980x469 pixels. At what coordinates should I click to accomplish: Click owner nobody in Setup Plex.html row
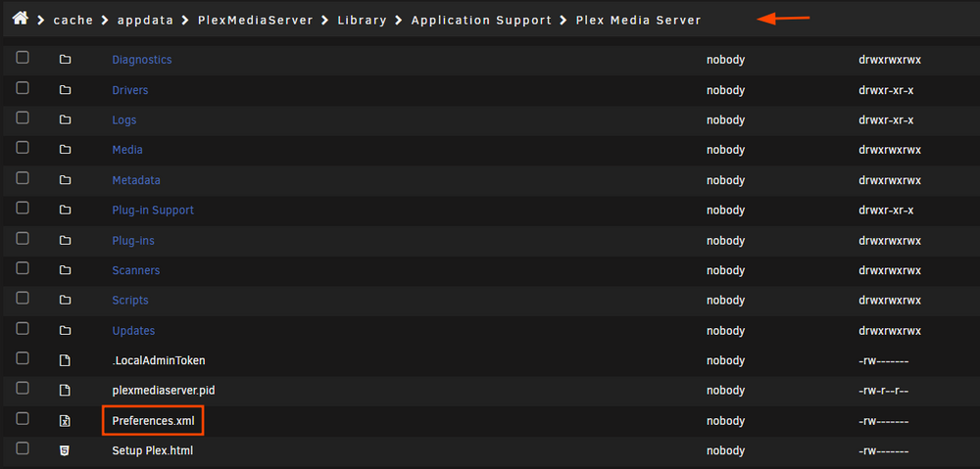click(x=725, y=450)
